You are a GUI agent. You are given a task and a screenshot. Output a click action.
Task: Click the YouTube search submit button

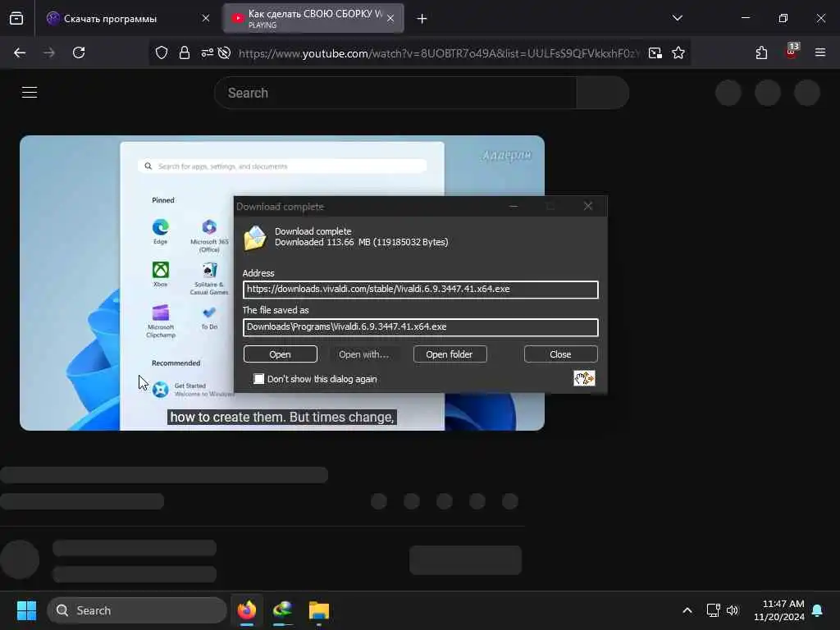coord(603,93)
